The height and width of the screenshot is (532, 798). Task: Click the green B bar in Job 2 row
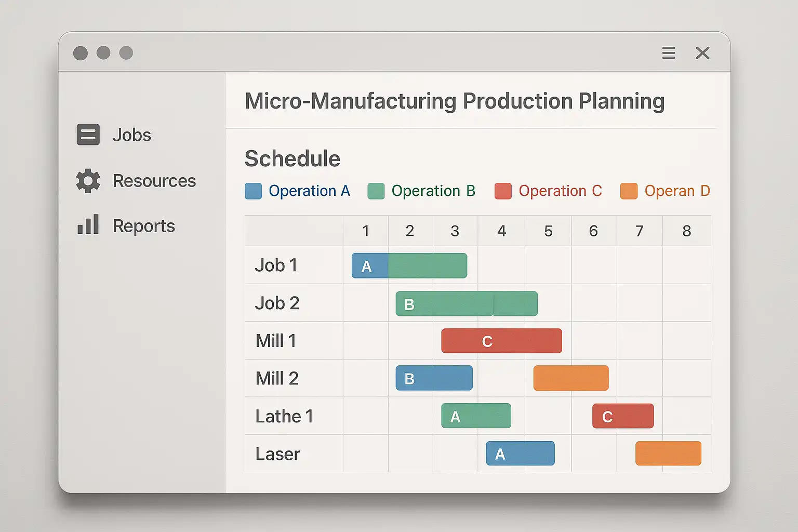click(x=466, y=304)
